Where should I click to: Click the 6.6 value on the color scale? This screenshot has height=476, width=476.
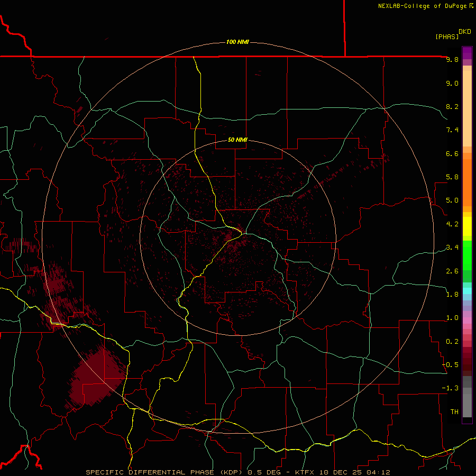(x=452, y=153)
